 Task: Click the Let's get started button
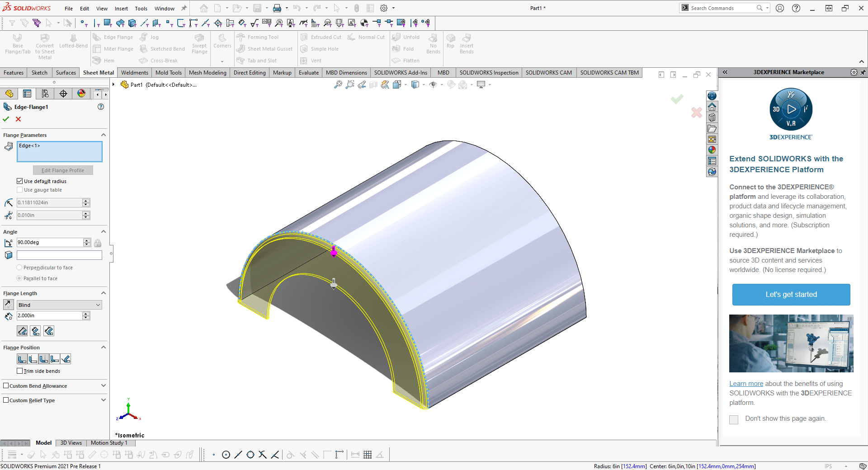[x=791, y=294]
